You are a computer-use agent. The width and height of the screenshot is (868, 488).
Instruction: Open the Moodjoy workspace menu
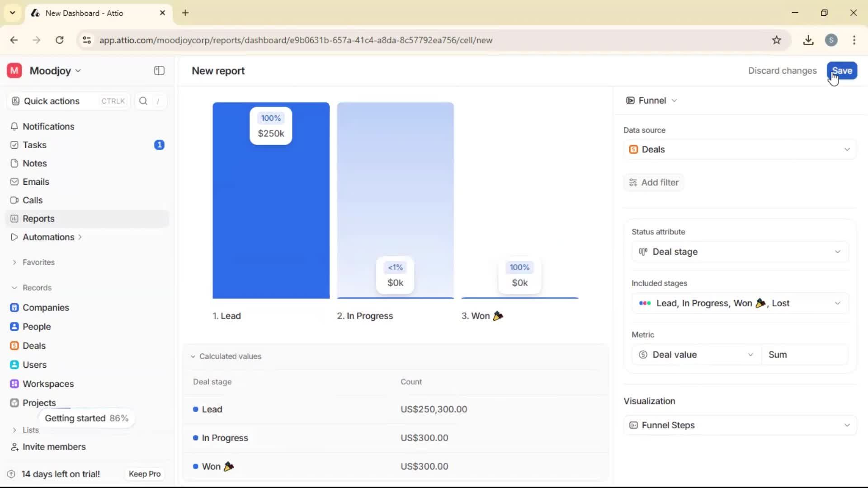click(51, 70)
